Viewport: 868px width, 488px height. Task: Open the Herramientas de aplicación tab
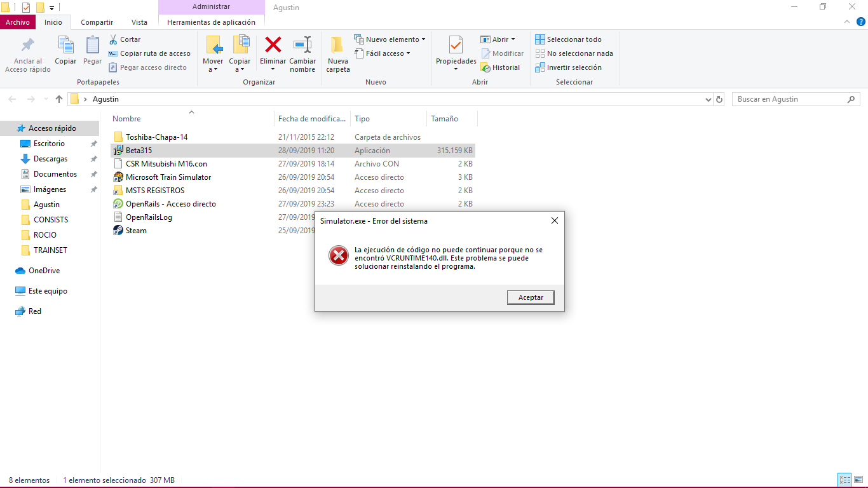point(212,22)
